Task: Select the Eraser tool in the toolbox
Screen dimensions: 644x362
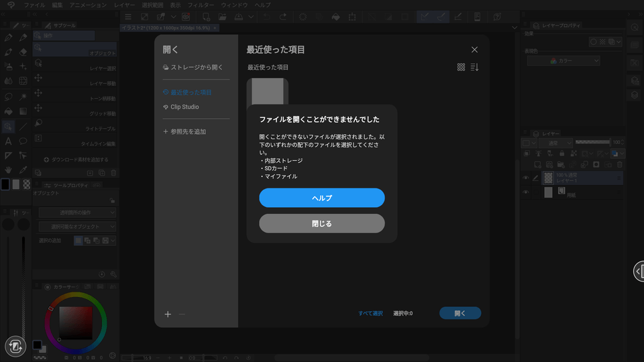Action: pyautogui.click(x=23, y=52)
